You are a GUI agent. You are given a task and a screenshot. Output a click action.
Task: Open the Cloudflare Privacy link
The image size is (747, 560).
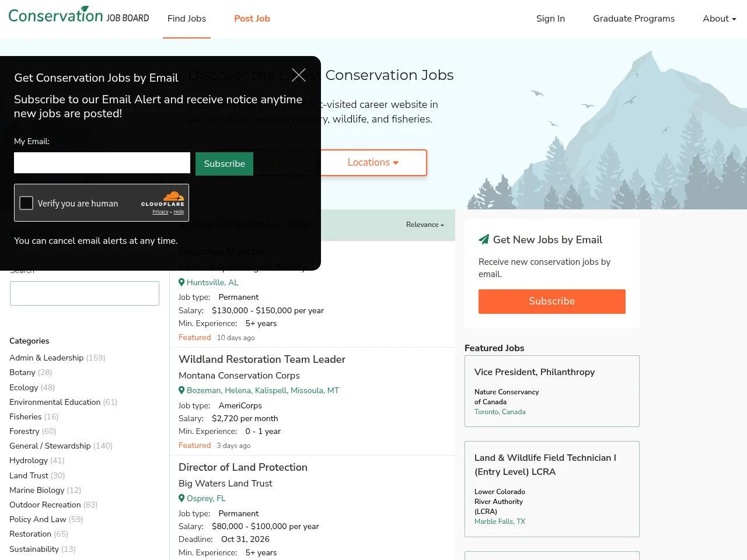(160, 212)
